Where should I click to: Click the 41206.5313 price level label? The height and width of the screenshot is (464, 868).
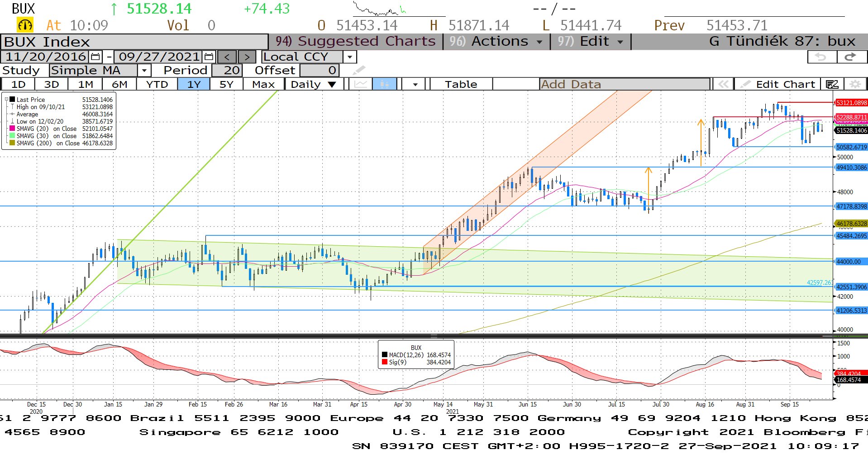(x=851, y=311)
